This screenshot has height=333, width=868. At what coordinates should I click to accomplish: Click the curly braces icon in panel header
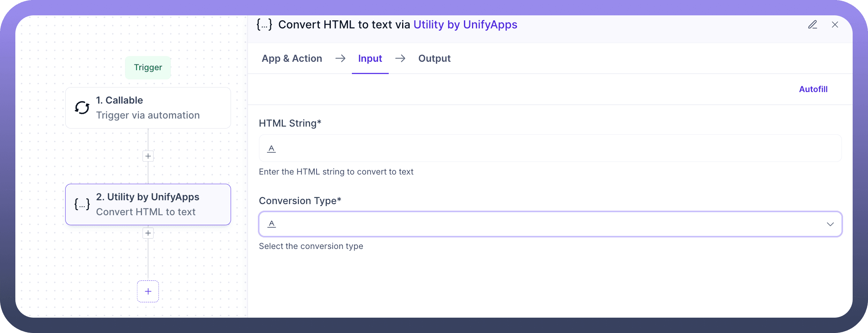(264, 25)
